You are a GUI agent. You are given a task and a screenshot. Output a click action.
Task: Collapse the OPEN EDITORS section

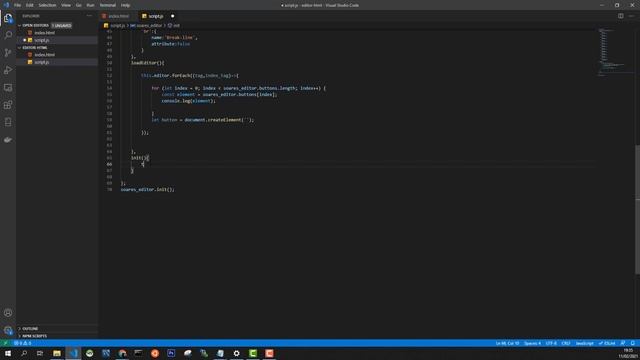click(35, 25)
